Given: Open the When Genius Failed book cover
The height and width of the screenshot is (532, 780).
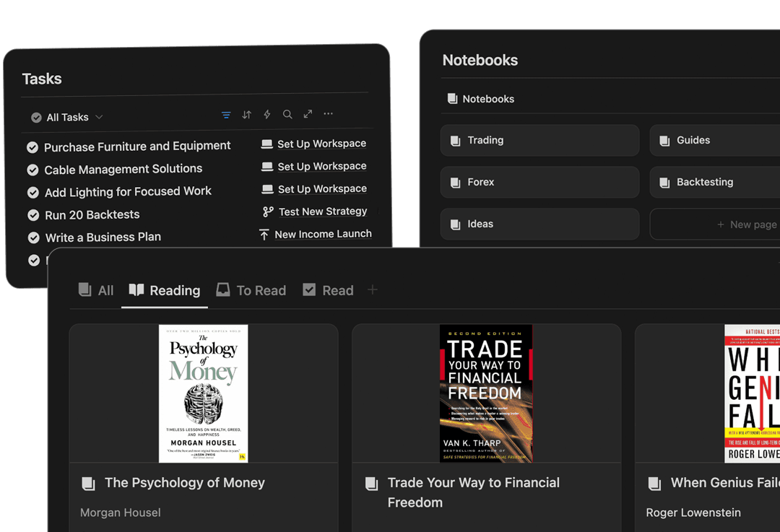Looking at the screenshot, I should pos(752,394).
